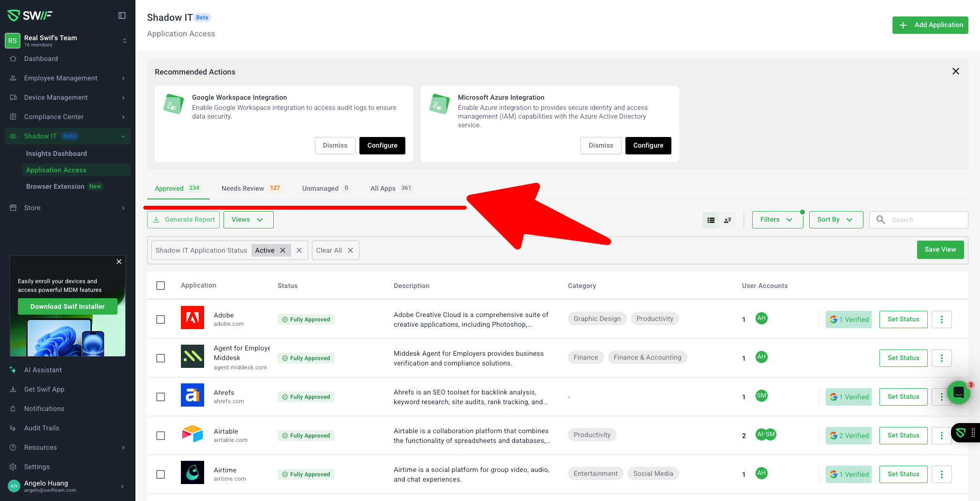
Task: Select all applications with header checkbox
Action: [161, 286]
